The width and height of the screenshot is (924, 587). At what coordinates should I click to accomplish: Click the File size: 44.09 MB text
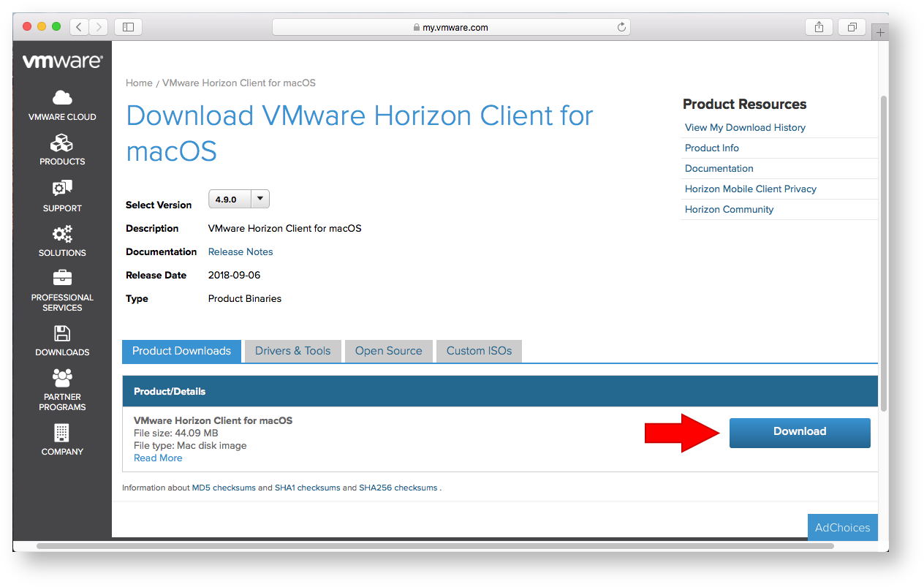coord(175,433)
